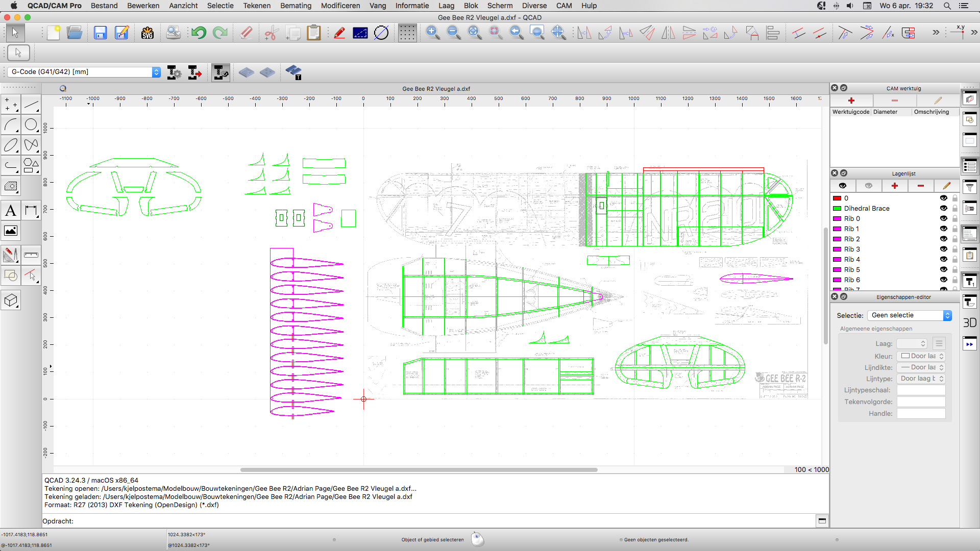Add a CAM tool with plus

(851, 101)
